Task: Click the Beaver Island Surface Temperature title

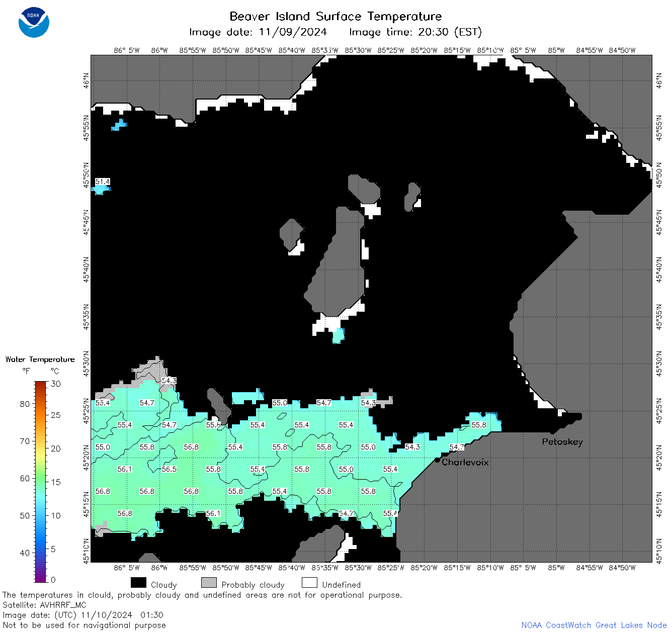Action: 335,16
